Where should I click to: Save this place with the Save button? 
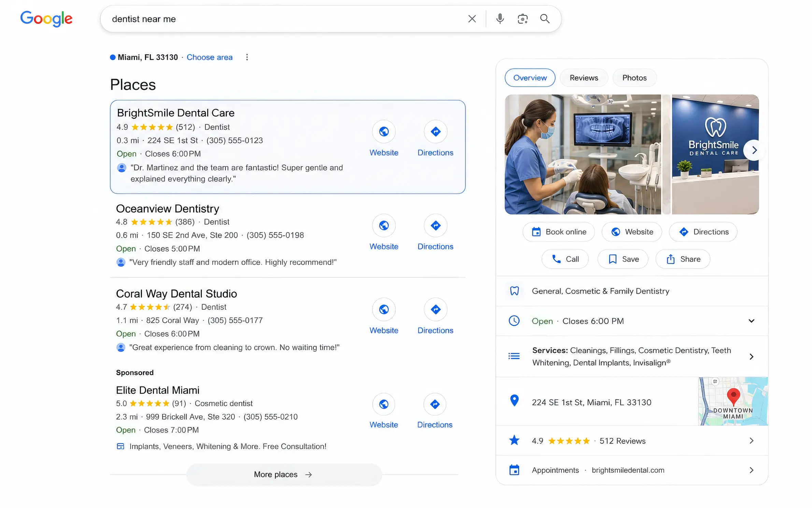tap(623, 259)
